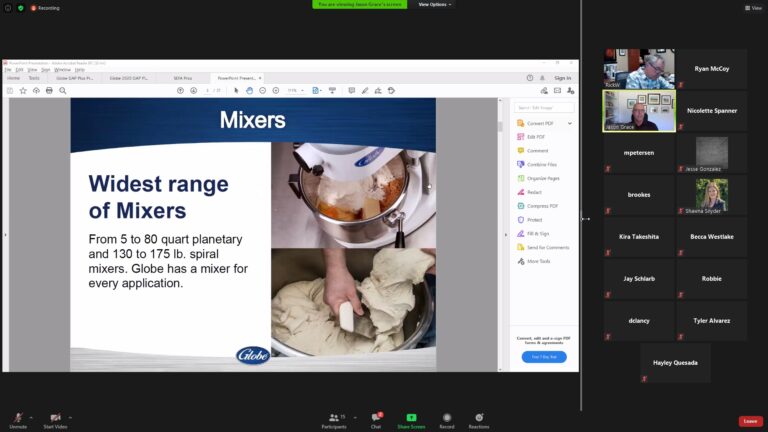
Task: Collapse the tools pane with right arrow
Action: click(506, 235)
